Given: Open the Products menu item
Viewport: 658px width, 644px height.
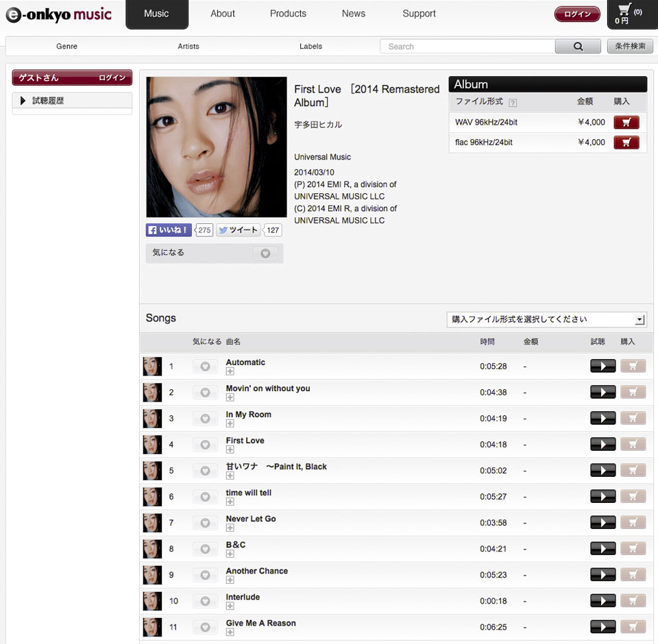Looking at the screenshot, I should click(288, 14).
